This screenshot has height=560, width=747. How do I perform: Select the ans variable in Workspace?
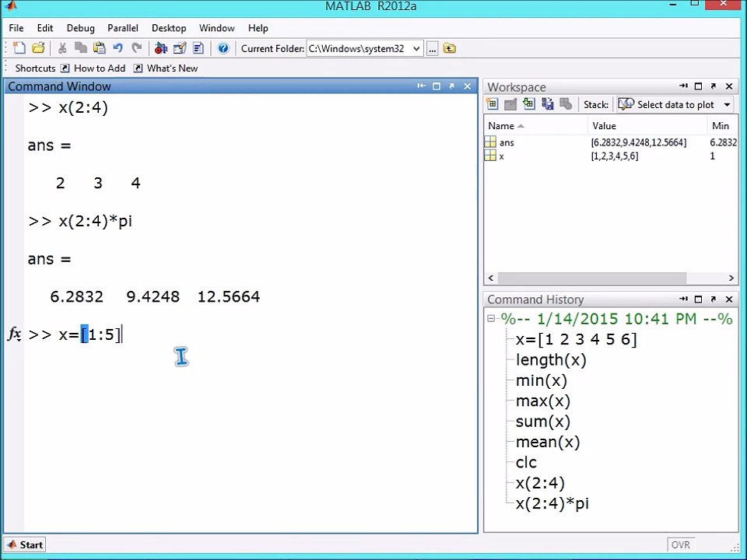point(506,142)
